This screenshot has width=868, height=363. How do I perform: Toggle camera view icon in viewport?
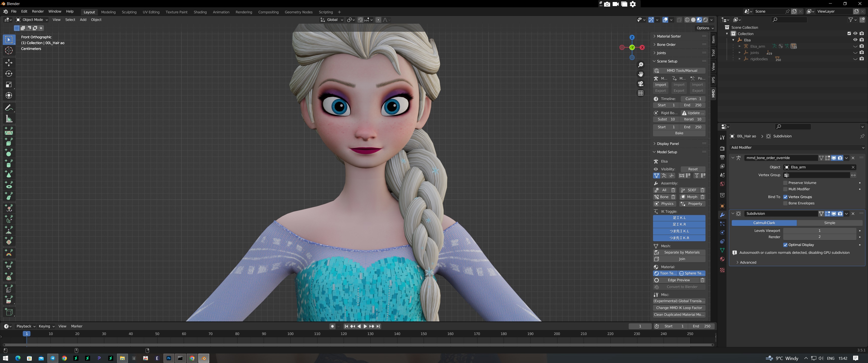click(641, 83)
